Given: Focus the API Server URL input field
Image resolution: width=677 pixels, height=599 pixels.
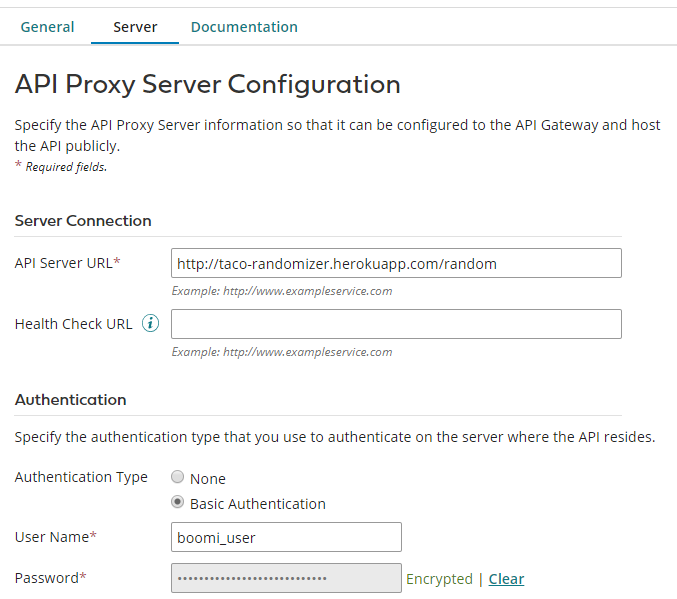Looking at the screenshot, I should point(396,263).
